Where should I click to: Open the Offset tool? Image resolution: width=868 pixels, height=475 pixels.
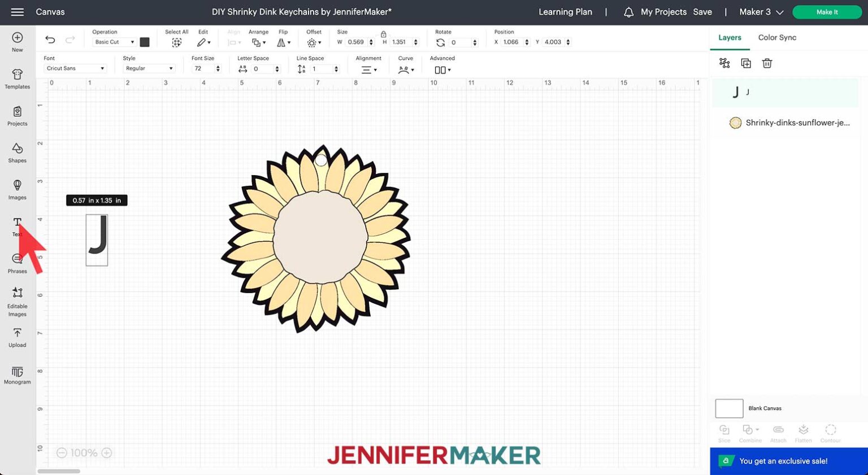click(314, 42)
